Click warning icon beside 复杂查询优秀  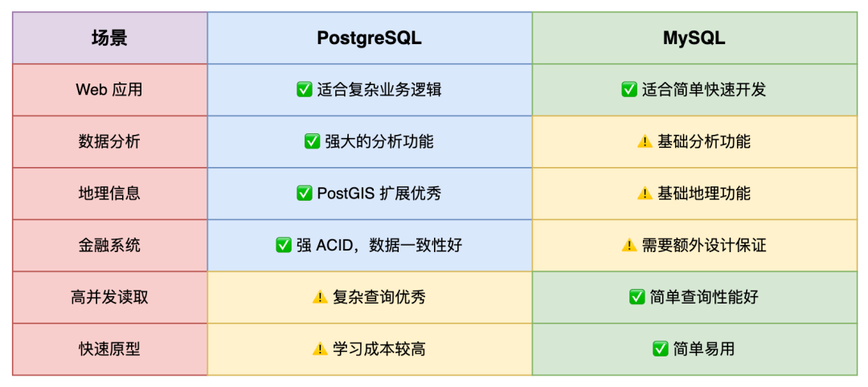tap(321, 297)
